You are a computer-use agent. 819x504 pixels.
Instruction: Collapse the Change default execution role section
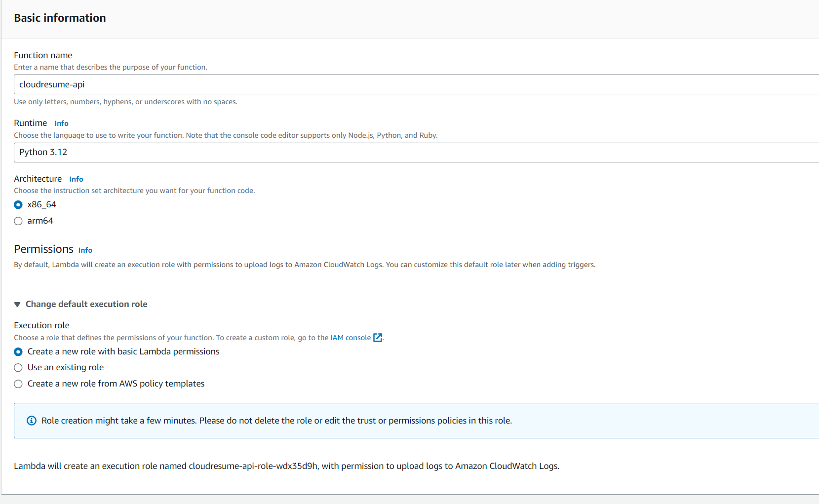(x=81, y=304)
